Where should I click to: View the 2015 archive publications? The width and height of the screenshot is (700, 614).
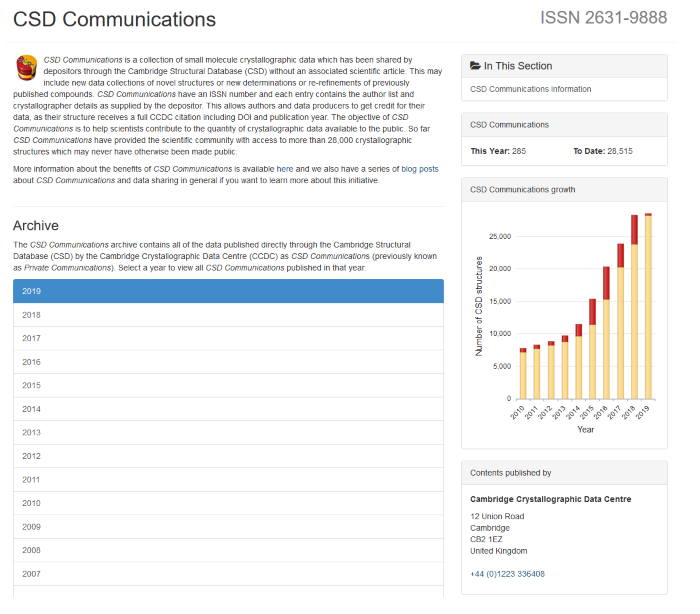[228, 385]
